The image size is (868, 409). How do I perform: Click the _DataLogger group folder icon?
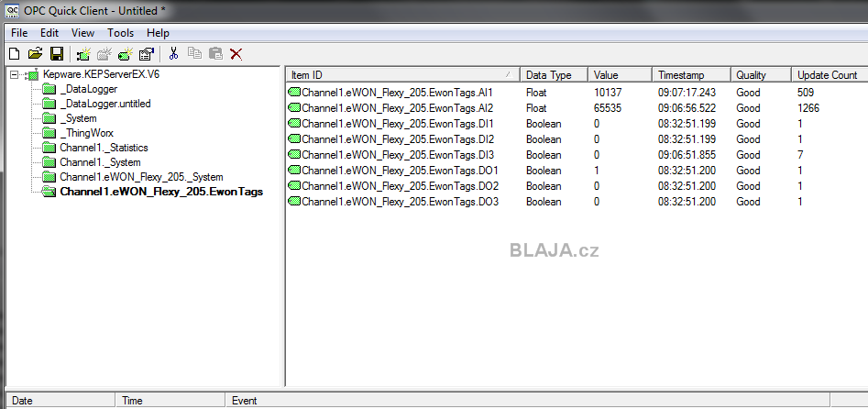tap(49, 89)
